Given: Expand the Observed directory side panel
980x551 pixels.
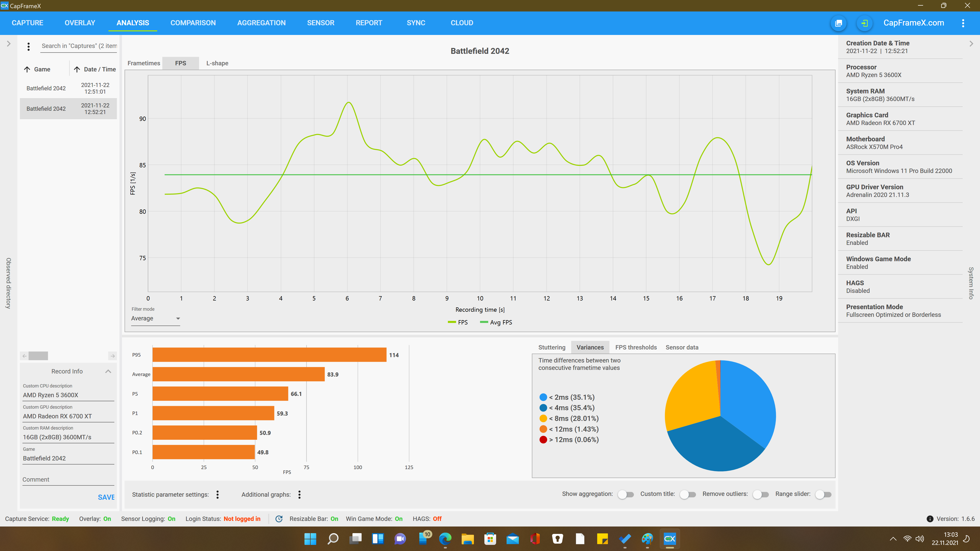Looking at the screenshot, I should click(x=8, y=44).
